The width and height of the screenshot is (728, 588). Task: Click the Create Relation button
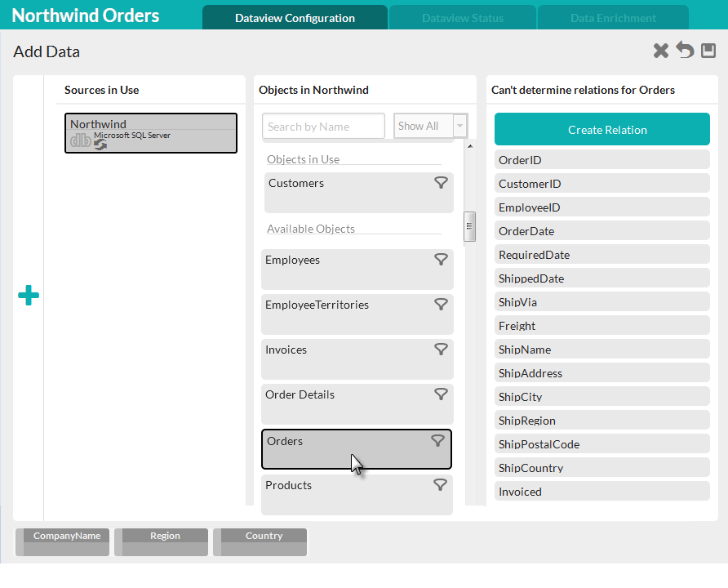[x=601, y=129]
